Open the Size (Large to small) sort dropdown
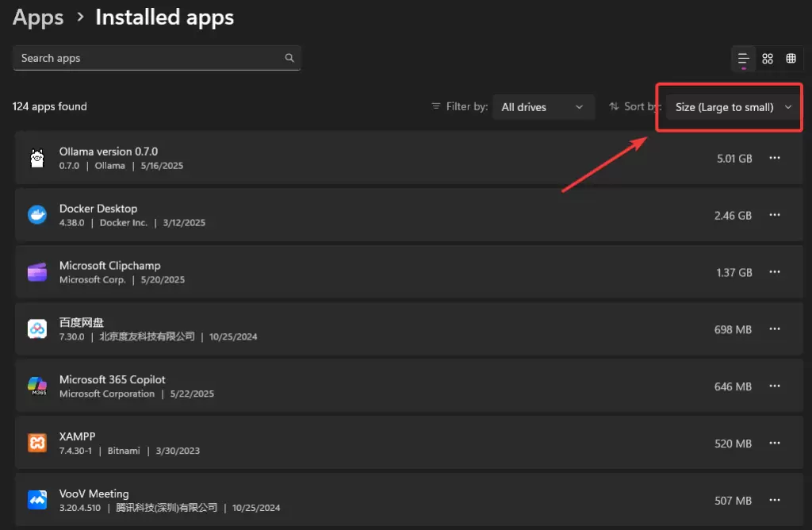The image size is (812, 530). tap(728, 106)
